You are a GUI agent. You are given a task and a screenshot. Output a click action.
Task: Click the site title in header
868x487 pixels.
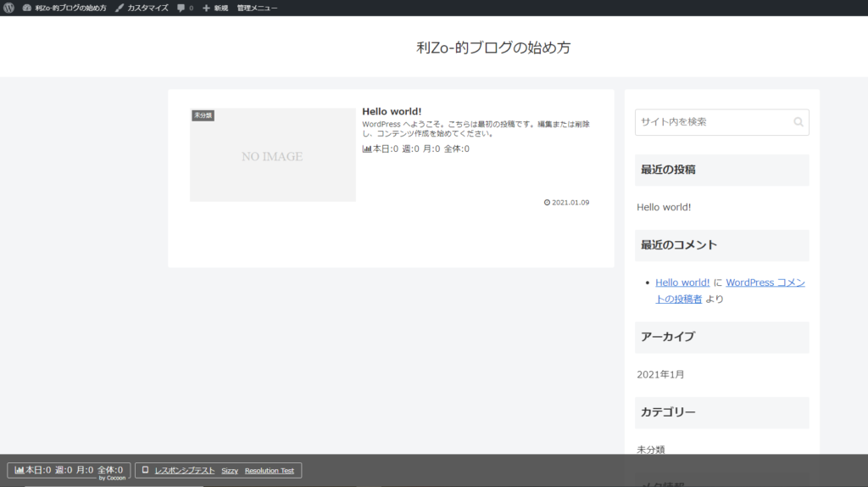493,48
